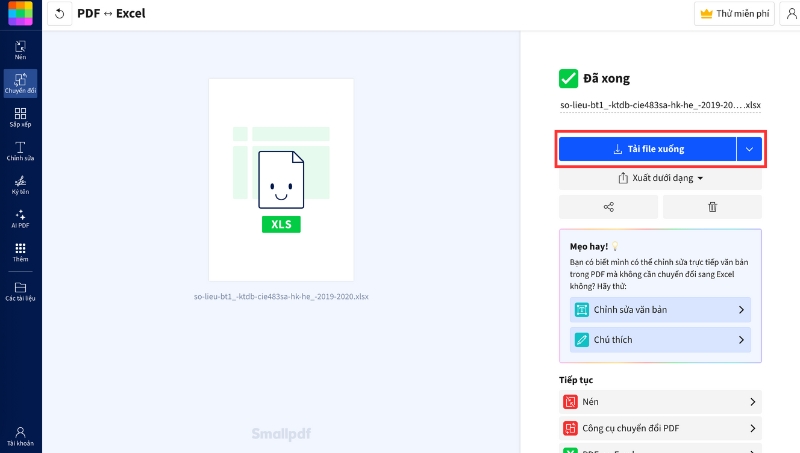Click the share icon button
800x453 pixels.
[609, 207]
